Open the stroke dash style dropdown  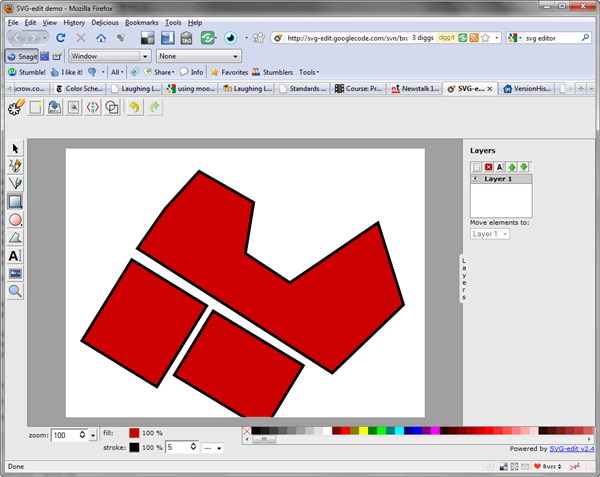pos(212,447)
